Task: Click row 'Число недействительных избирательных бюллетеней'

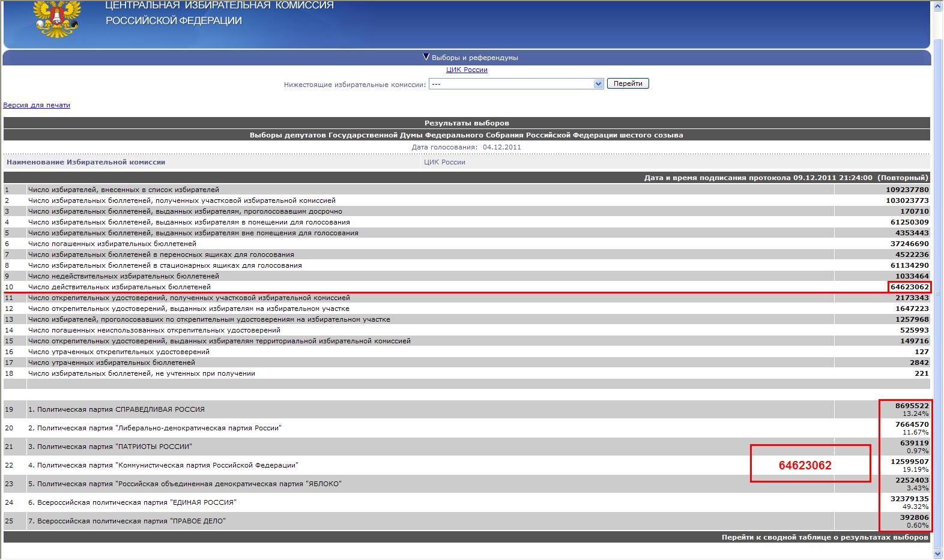Action: 467,276
